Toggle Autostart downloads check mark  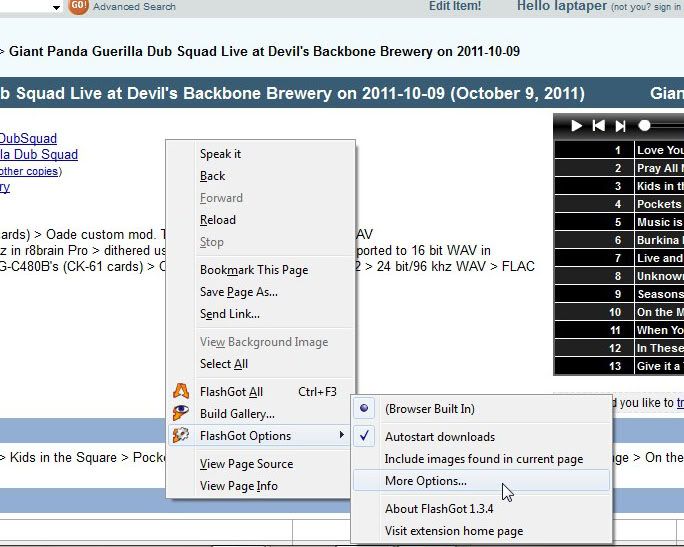[x=364, y=436]
